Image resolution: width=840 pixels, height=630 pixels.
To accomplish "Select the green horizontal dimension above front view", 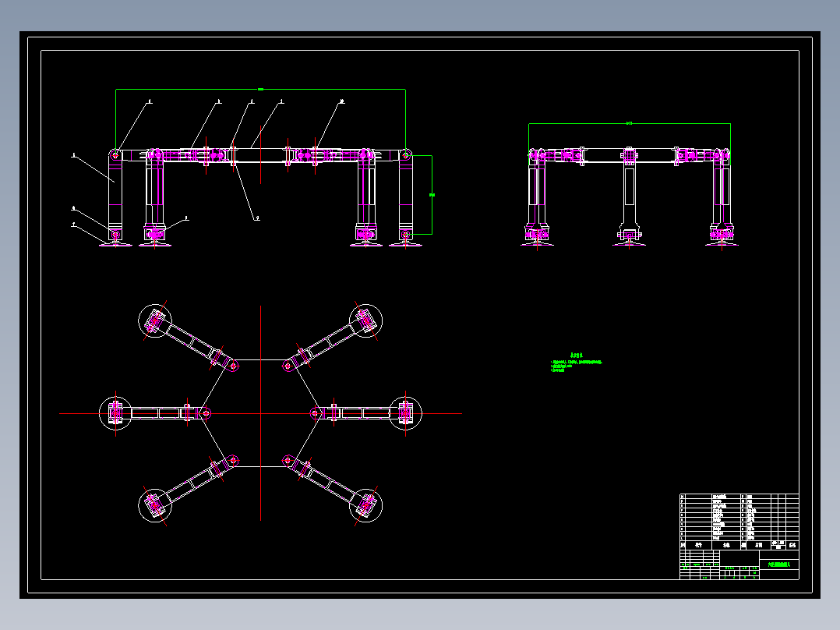I will coord(260,90).
